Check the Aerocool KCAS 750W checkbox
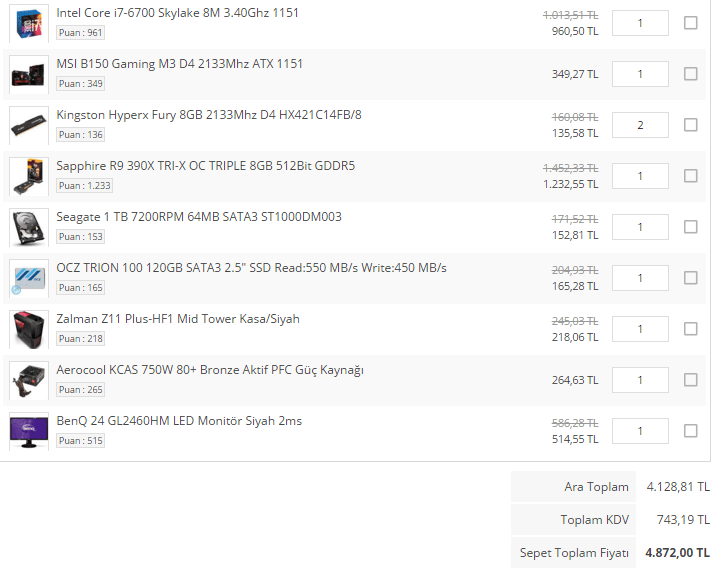The width and height of the screenshot is (721, 578). pyautogui.click(x=691, y=380)
